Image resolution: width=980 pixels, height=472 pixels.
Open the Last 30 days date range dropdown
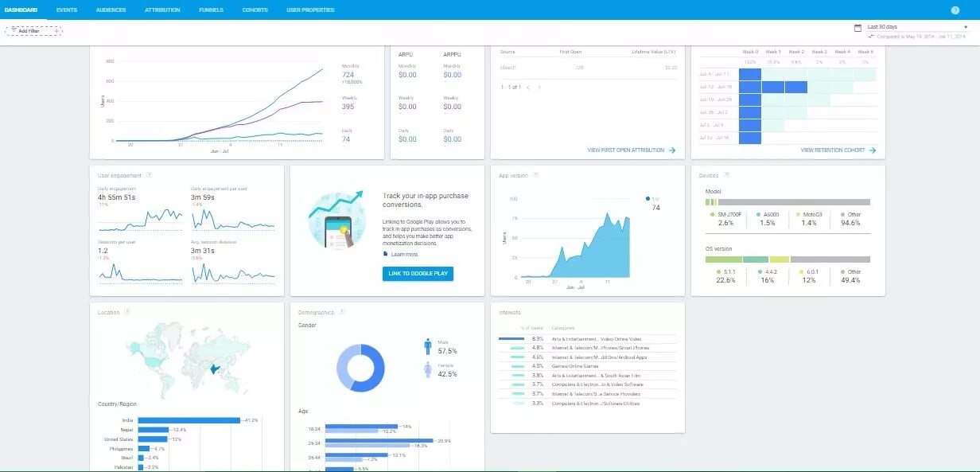(x=917, y=27)
